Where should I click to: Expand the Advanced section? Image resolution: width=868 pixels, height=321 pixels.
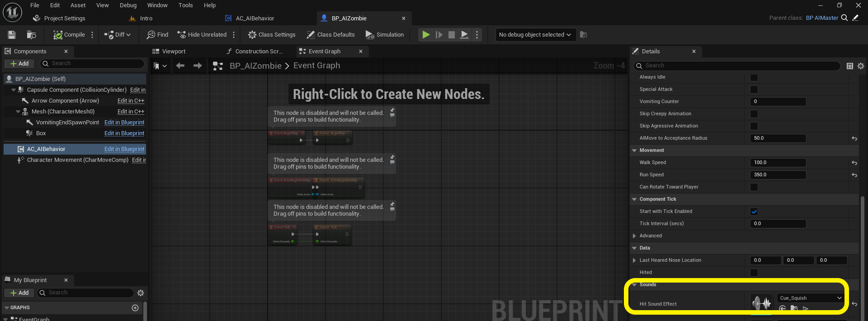pyautogui.click(x=634, y=236)
